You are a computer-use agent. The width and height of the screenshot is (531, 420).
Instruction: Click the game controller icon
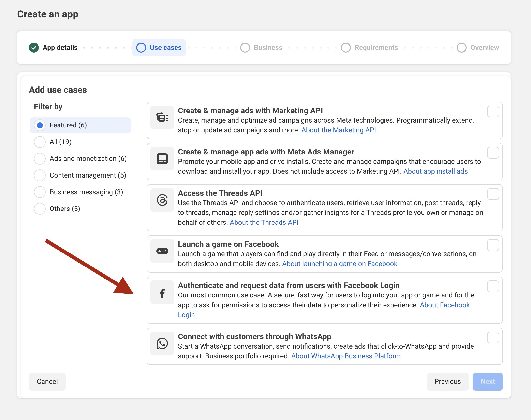162,251
